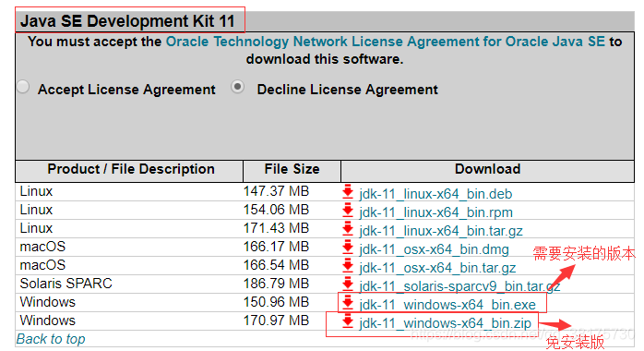Download jdk-11_osx-x64_bin.tar.gz link
Viewport: 644px width, 351px height.
437,268
